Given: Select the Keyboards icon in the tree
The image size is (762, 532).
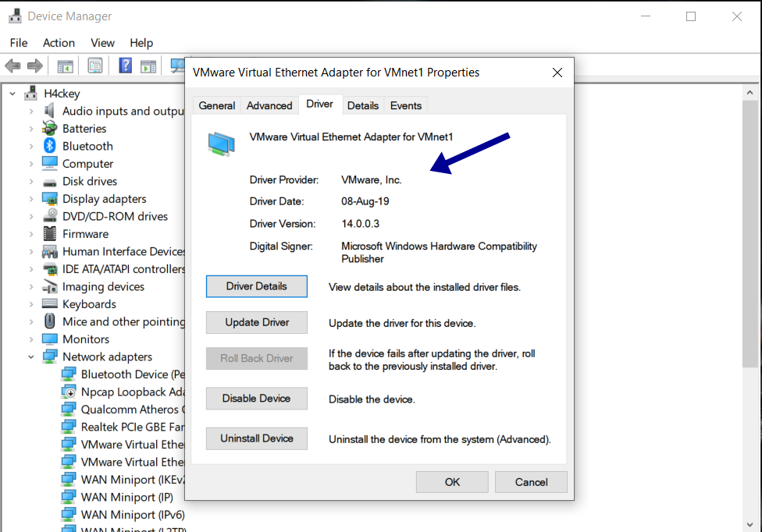Looking at the screenshot, I should pyautogui.click(x=49, y=303).
